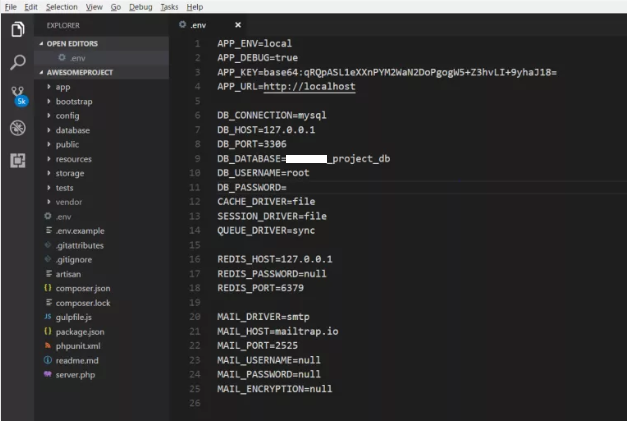Open the Extensions view in activity bar
The width and height of the screenshot is (627, 421).
[x=18, y=160]
